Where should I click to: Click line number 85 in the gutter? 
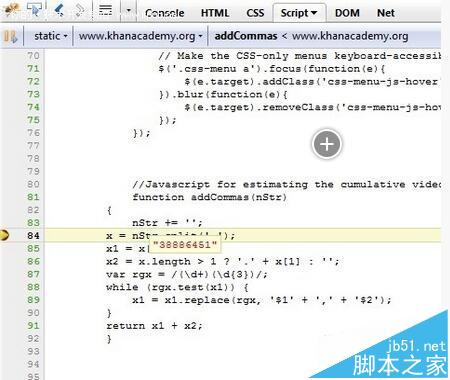pos(33,248)
